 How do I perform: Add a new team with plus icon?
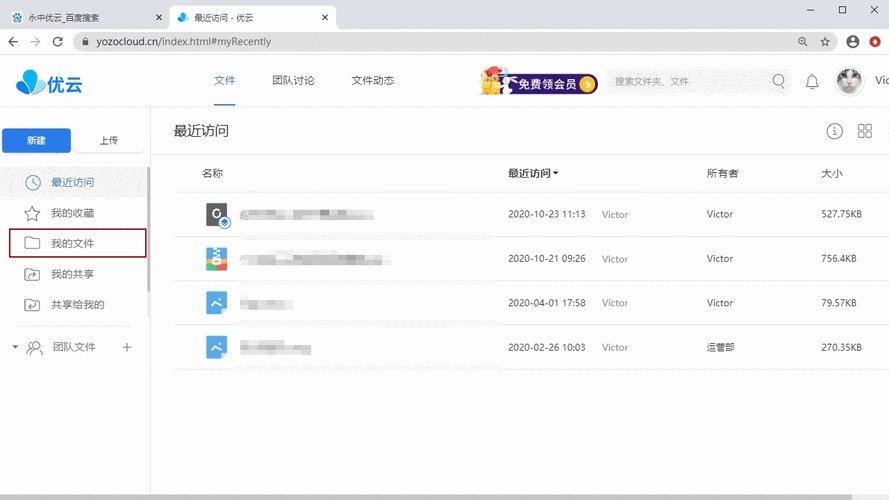(127, 347)
